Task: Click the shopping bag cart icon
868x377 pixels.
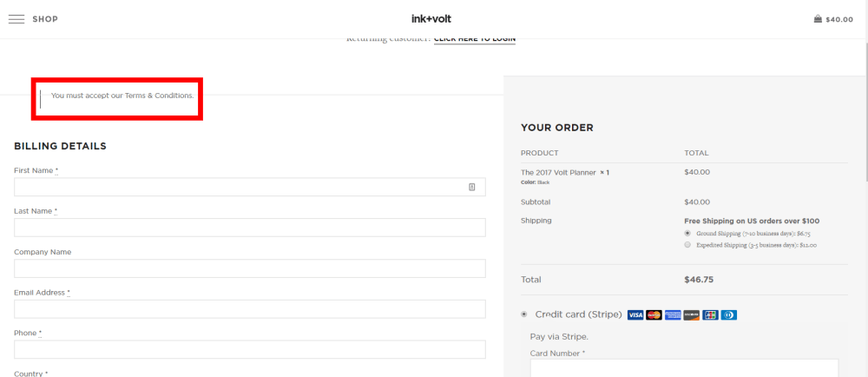Action: coord(818,19)
